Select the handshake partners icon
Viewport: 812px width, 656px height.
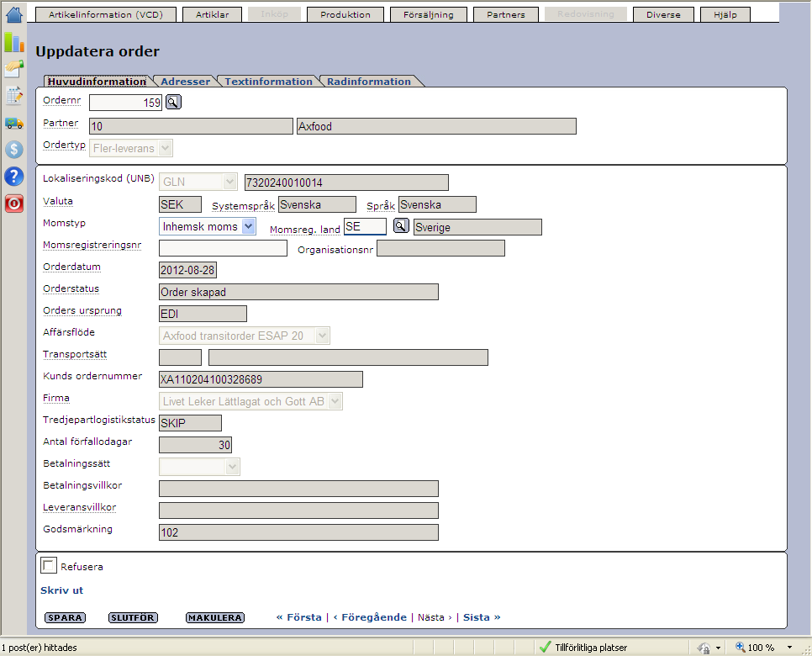pos(14,69)
